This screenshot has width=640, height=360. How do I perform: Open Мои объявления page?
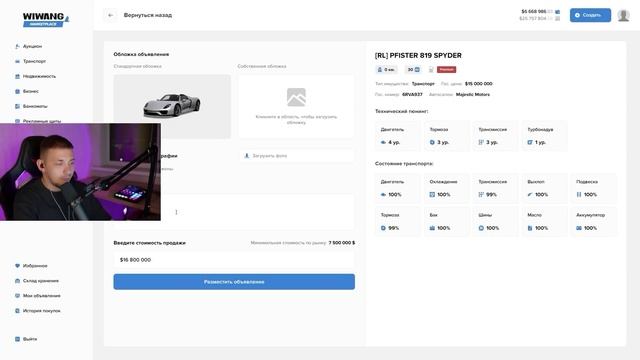click(x=42, y=296)
